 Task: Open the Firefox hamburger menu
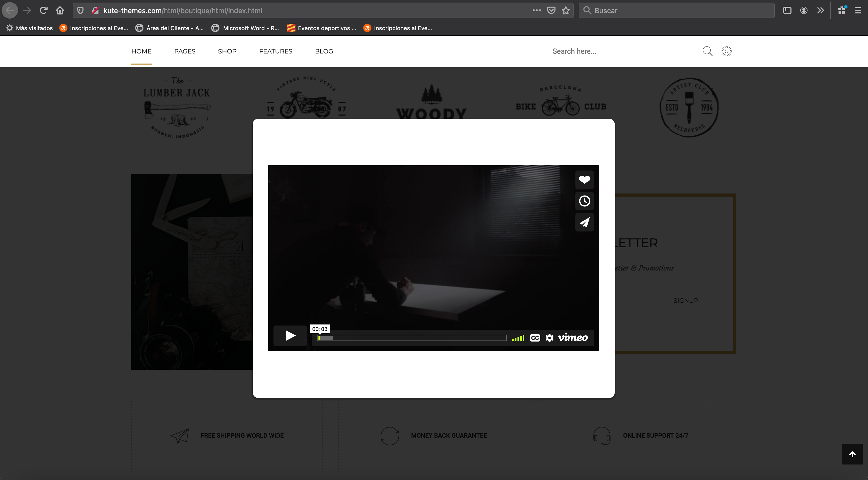[858, 10]
